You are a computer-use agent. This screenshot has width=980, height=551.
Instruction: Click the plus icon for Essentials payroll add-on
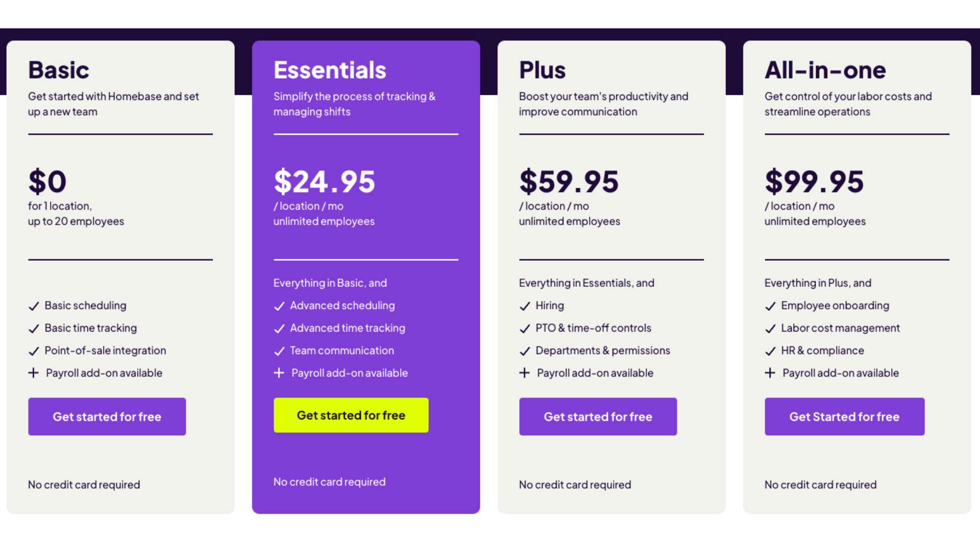tap(279, 373)
